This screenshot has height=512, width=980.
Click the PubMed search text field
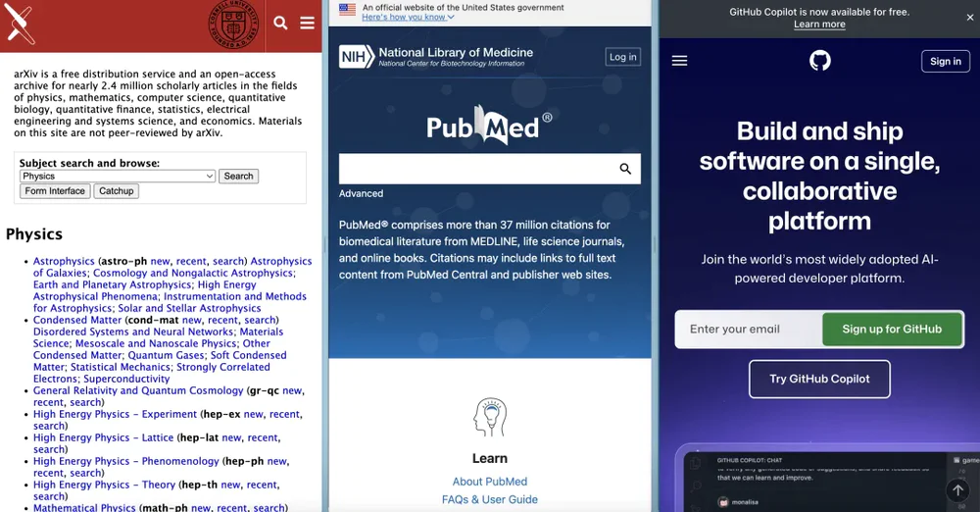click(x=475, y=169)
